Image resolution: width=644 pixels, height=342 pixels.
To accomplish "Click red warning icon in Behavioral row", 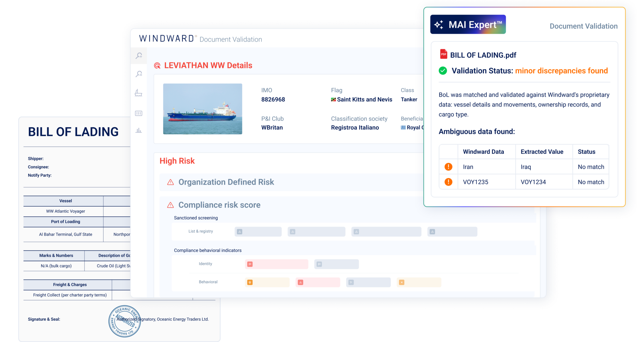I will (301, 282).
